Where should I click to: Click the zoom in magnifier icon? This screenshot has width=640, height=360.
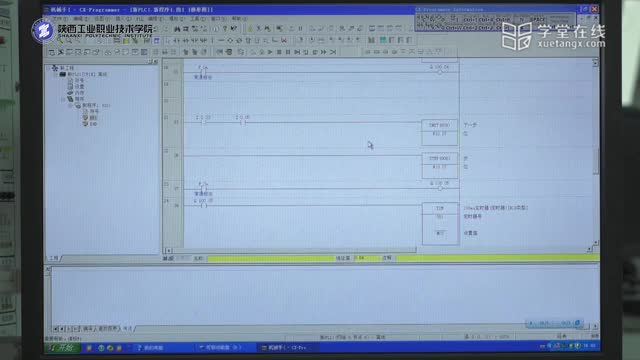[60, 40]
